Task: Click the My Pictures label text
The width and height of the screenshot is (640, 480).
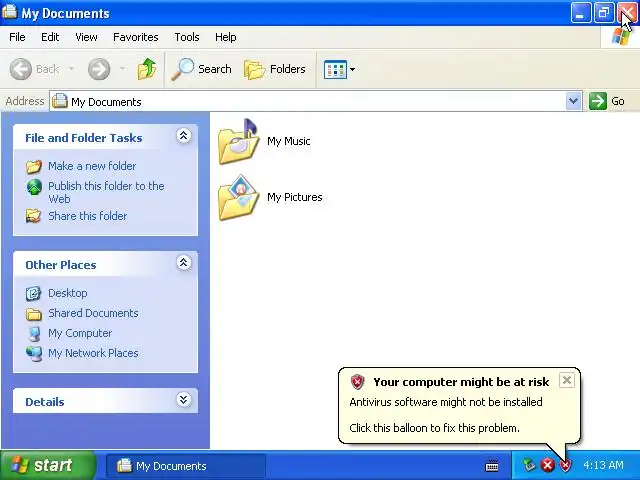Action: coord(295,197)
